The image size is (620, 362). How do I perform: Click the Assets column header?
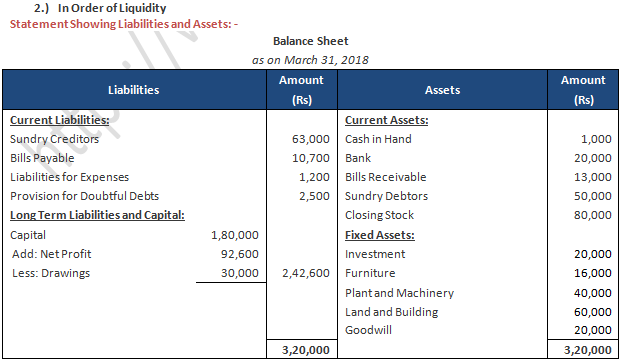tap(442, 90)
